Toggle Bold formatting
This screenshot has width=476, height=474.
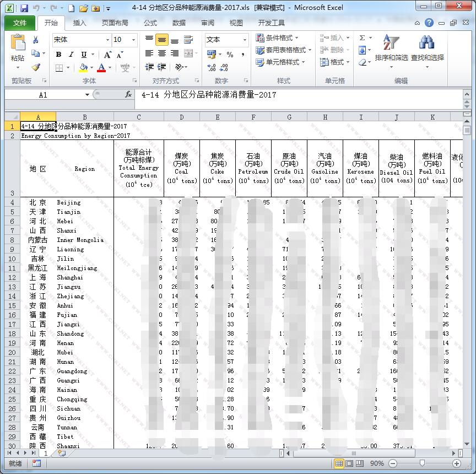[x=58, y=55]
